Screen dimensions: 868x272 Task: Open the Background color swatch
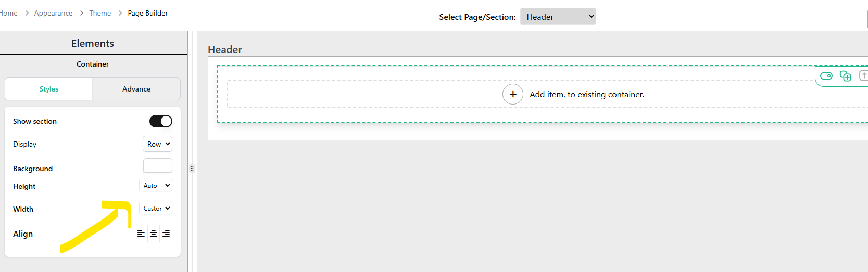click(x=158, y=165)
